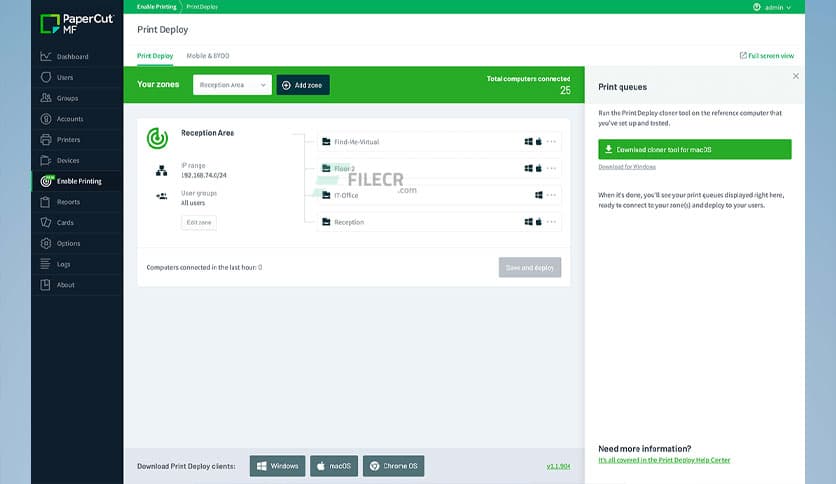This screenshot has width=836, height=484.
Task: Open more options for Floor 2 queue
Action: point(551,168)
